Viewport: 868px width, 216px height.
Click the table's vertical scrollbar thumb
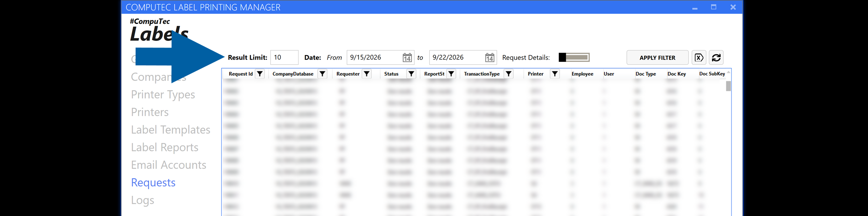click(728, 86)
